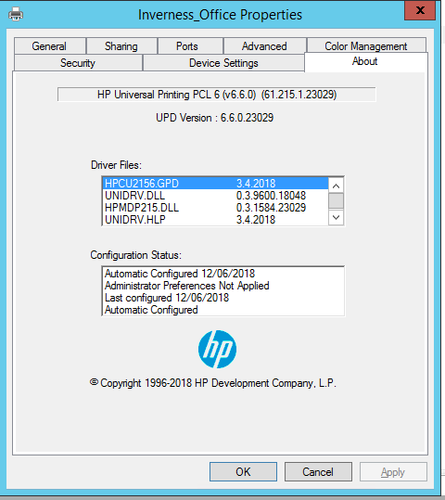445x500 pixels.
Task: Go to the Advanced tab
Action: 264,46
